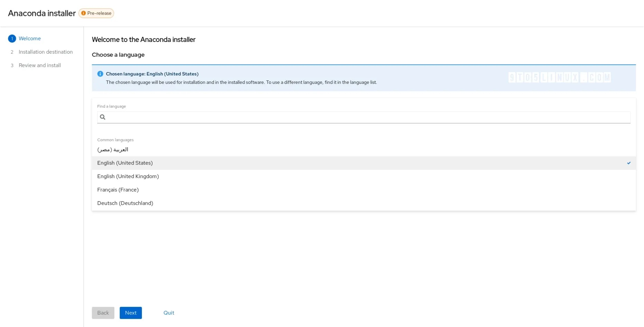This screenshot has height=327, width=644.
Task: Click the info icon in the language alert
Action: (100, 74)
